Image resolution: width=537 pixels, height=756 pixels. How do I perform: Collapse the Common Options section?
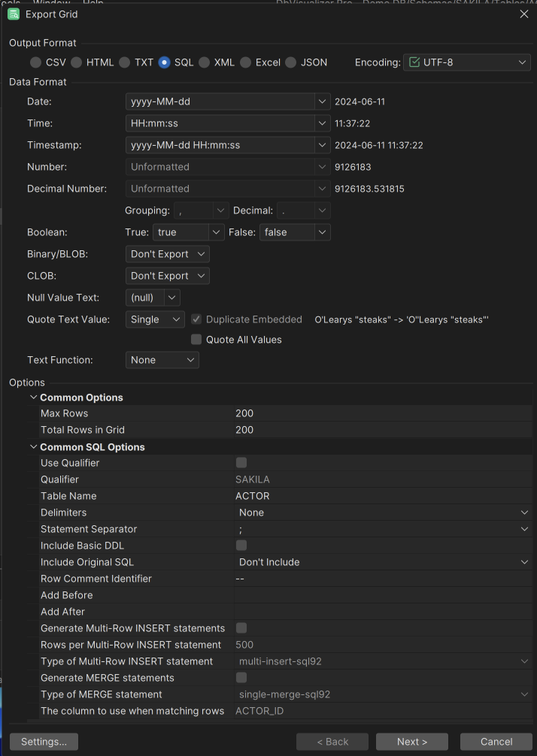point(33,398)
